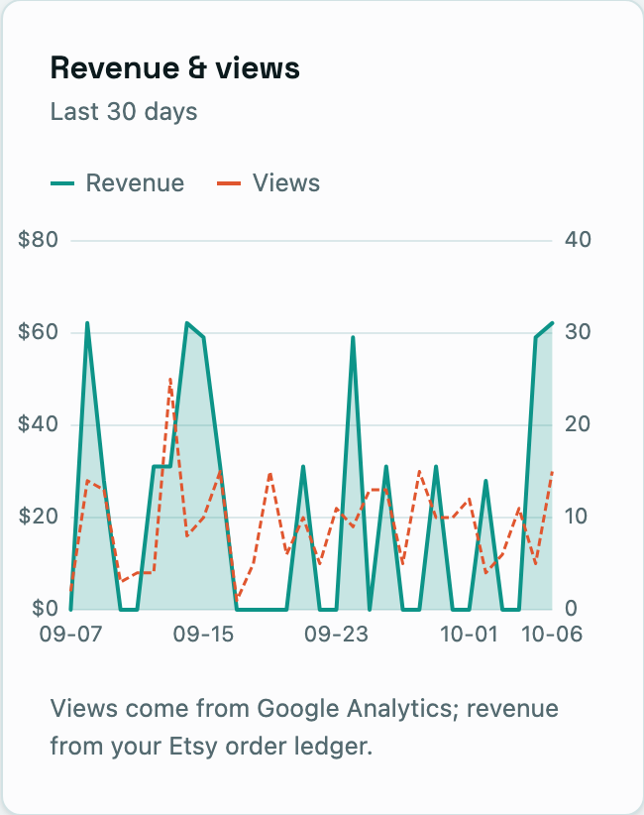Click the $0 revenue axis label
Screen dimensions: 644x815
point(45,608)
